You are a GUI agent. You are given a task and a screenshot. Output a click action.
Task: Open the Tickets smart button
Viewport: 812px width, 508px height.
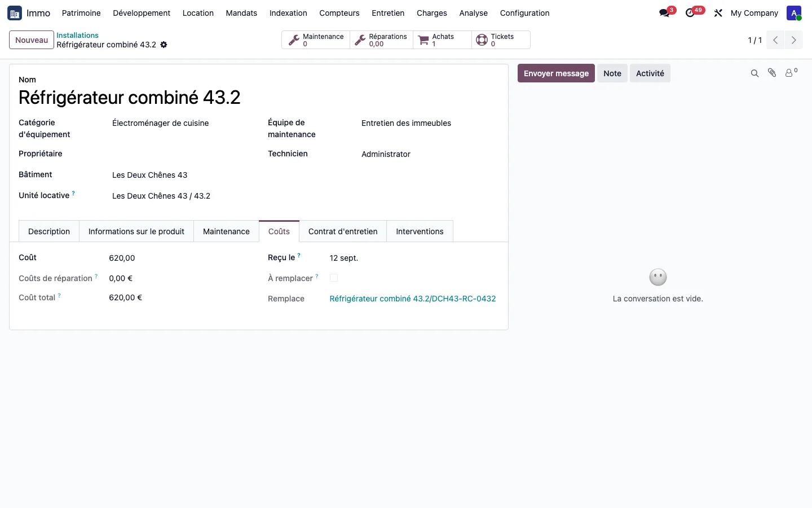coord(501,40)
